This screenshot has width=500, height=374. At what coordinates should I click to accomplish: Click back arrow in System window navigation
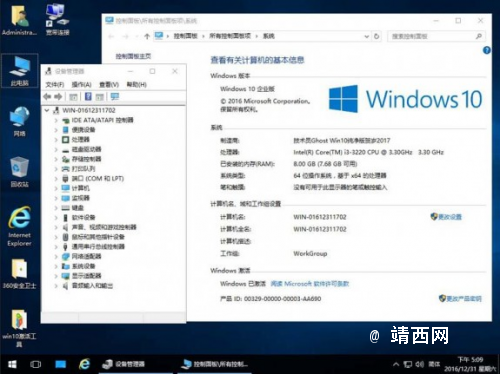(x=111, y=36)
